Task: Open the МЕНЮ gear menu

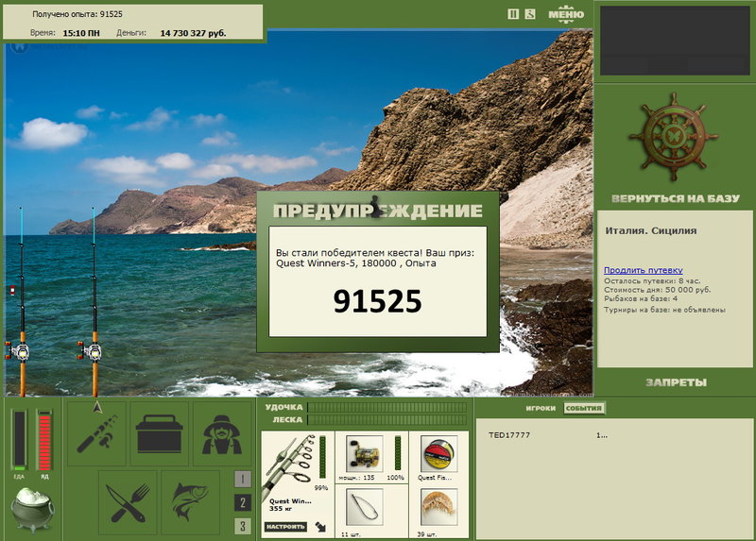Action: click(x=566, y=14)
